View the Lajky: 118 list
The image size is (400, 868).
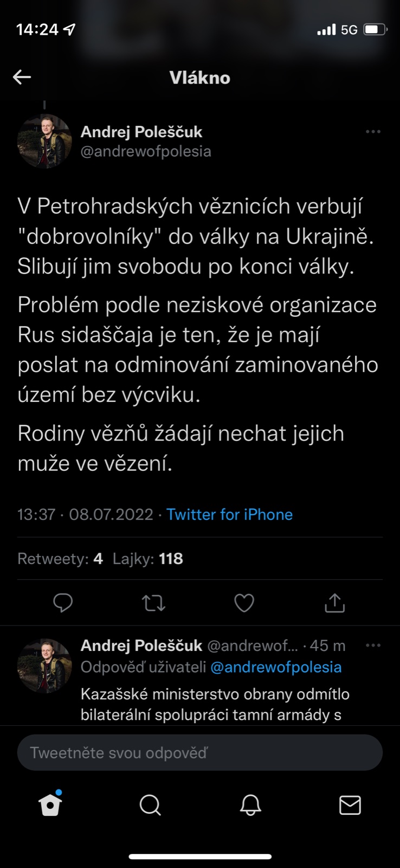[148, 558]
